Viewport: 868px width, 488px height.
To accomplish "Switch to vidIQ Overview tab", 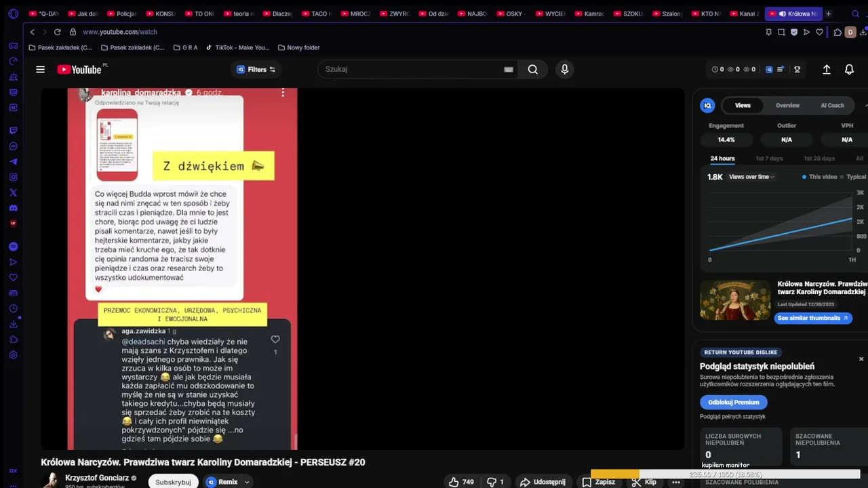I will (787, 105).
